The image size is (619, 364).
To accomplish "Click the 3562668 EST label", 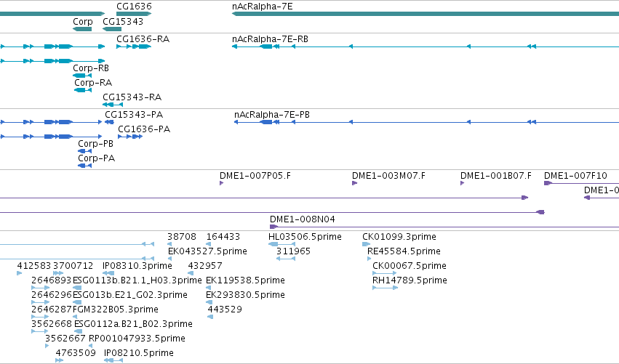I will tap(52, 325).
